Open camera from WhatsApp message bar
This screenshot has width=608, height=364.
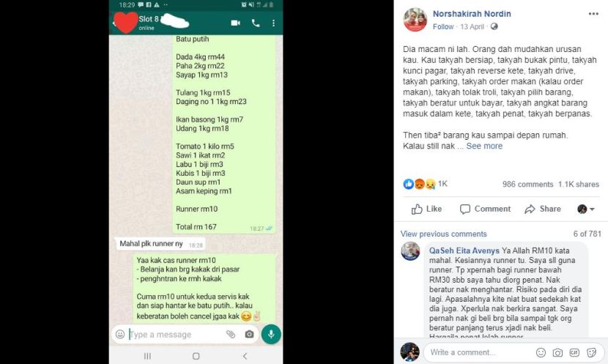pos(249,334)
